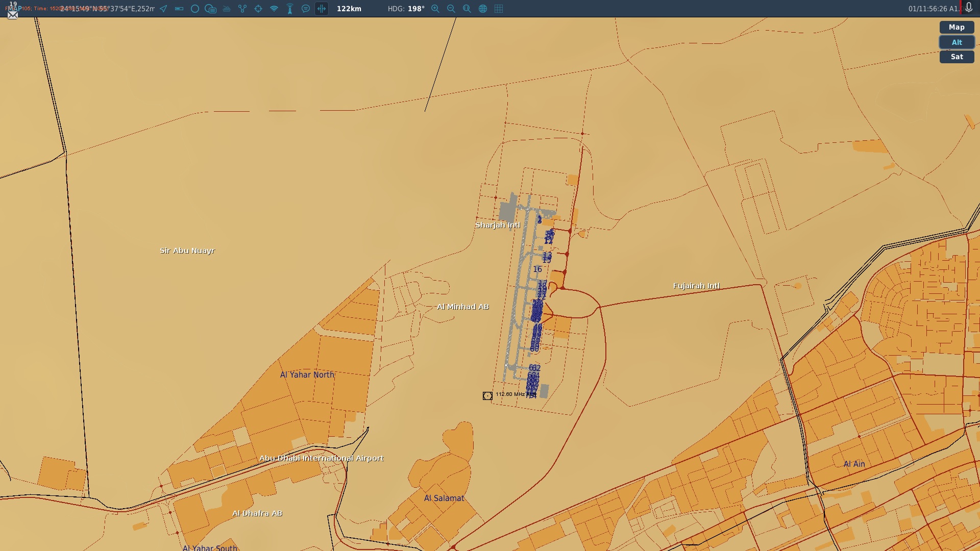Select the circle drawing tool icon

click(195, 9)
